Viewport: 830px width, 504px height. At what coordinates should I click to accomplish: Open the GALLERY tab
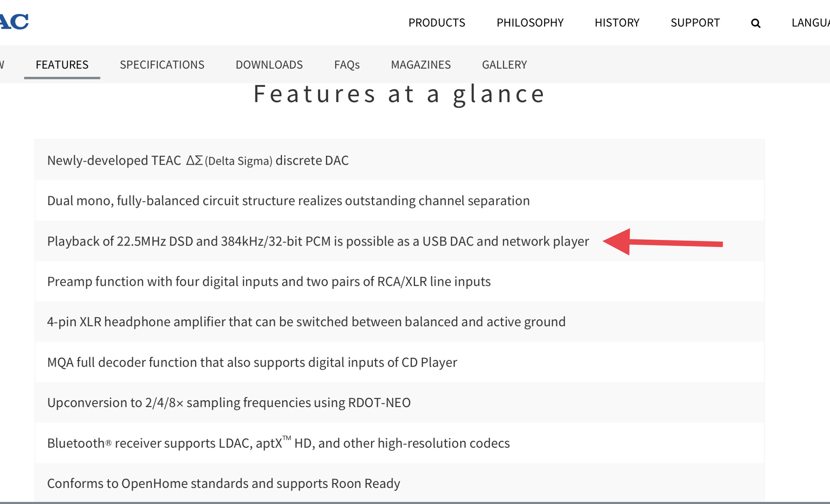click(504, 65)
